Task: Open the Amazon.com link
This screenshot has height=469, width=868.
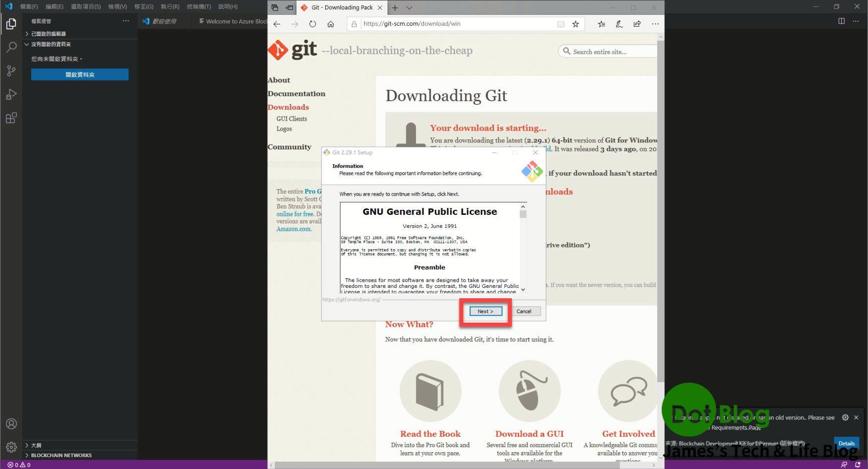Action: point(294,229)
